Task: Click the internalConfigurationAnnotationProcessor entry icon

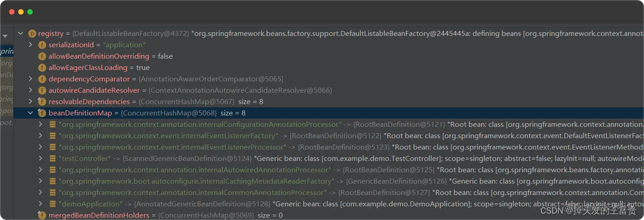Action: pyautogui.click(x=53, y=125)
